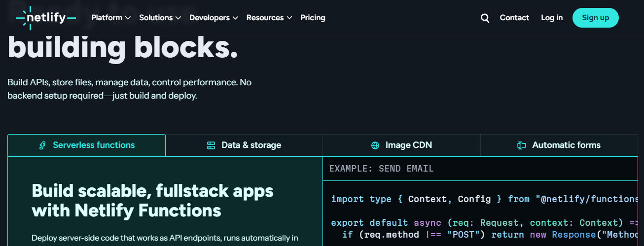Click the 'Build APIs, store files' description text
Image resolution: width=644 pixels, height=246 pixels.
pyautogui.click(x=129, y=89)
